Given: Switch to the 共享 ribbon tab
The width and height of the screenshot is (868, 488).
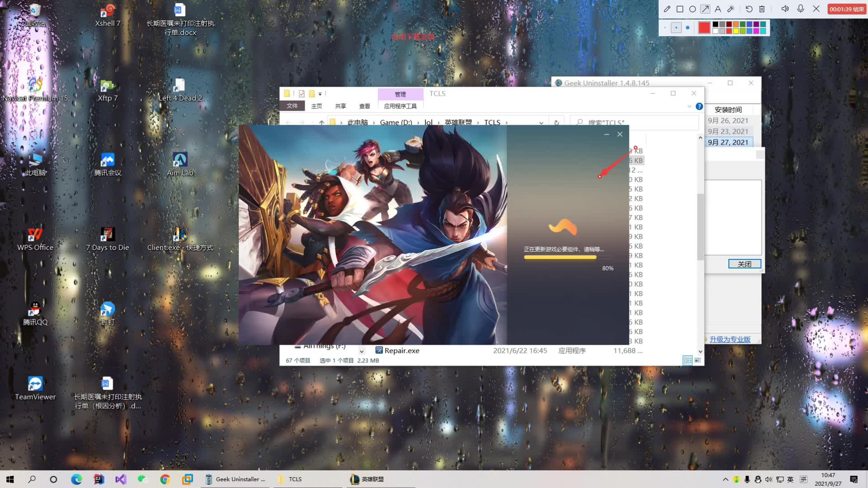Looking at the screenshot, I should click(340, 106).
